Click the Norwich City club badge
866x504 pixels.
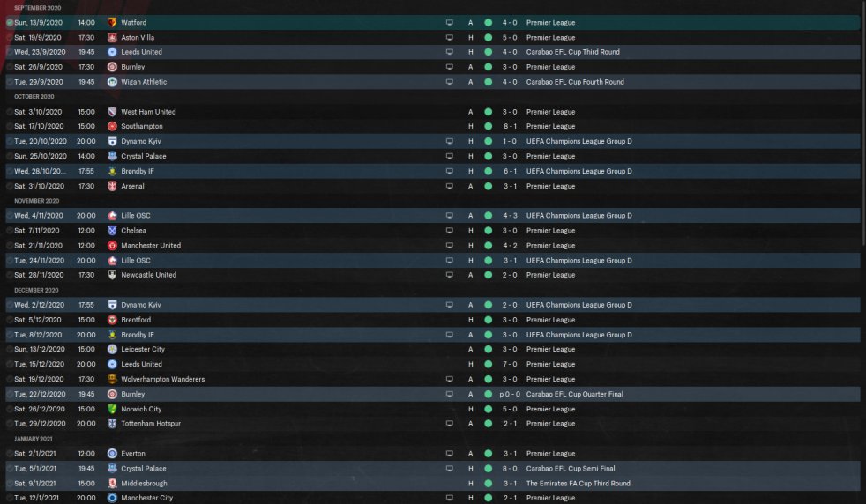coord(112,410)
